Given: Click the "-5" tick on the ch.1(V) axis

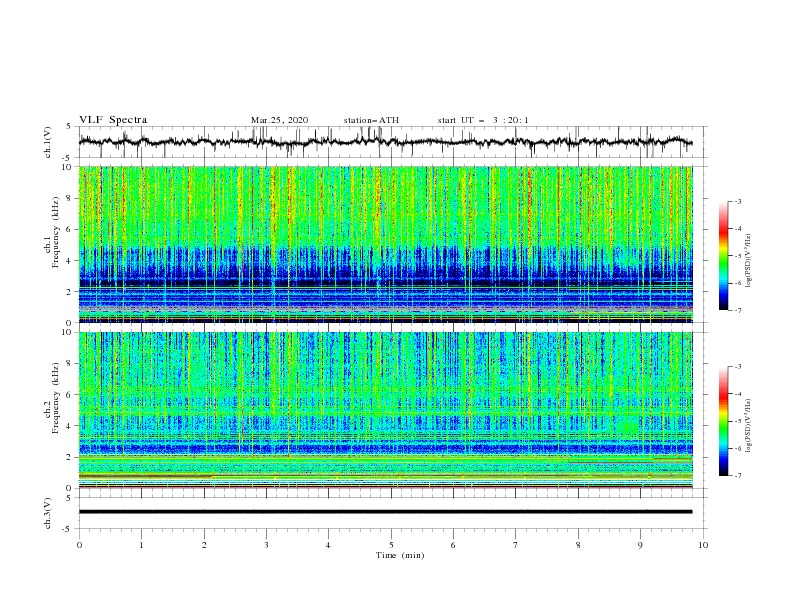Looking at the screenshot, I should click(x=68, y=158).
